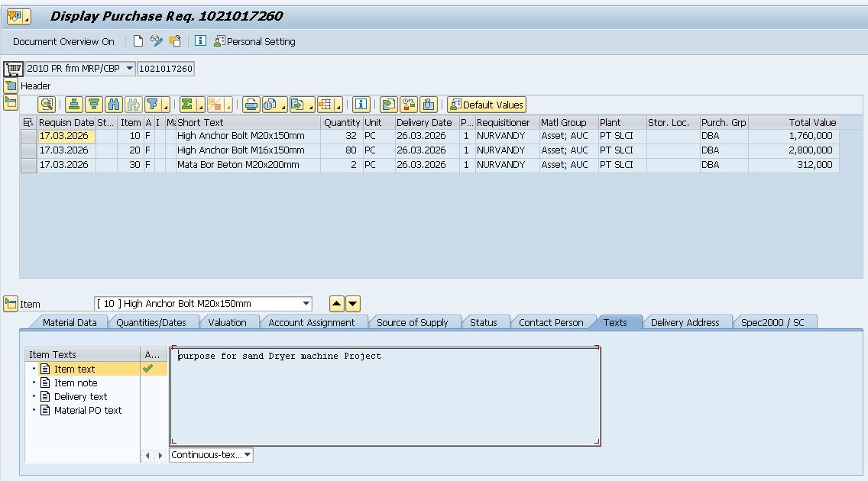Open the item selector dropdown for High Anchor Bolt
This screenshot has height=481, width=868.
point(306,304)
